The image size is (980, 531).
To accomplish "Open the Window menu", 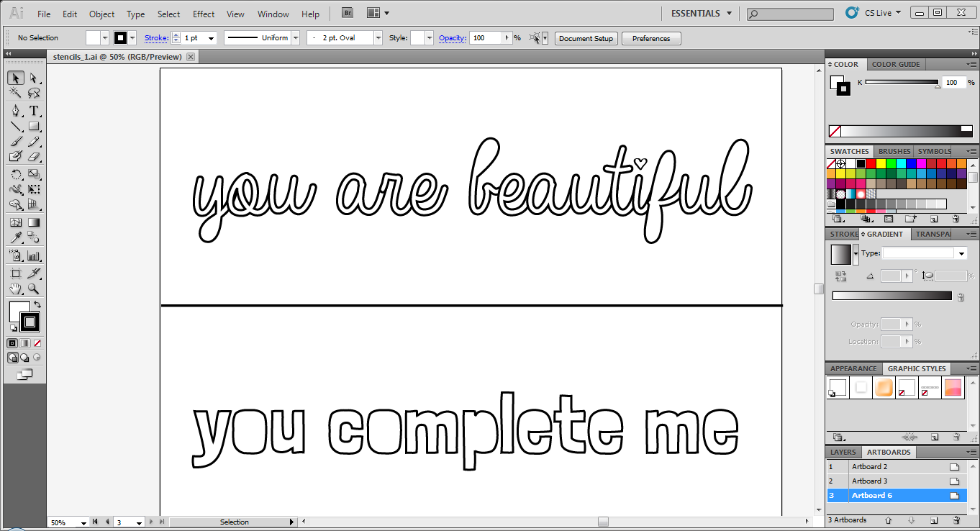I will click(273, 14).
